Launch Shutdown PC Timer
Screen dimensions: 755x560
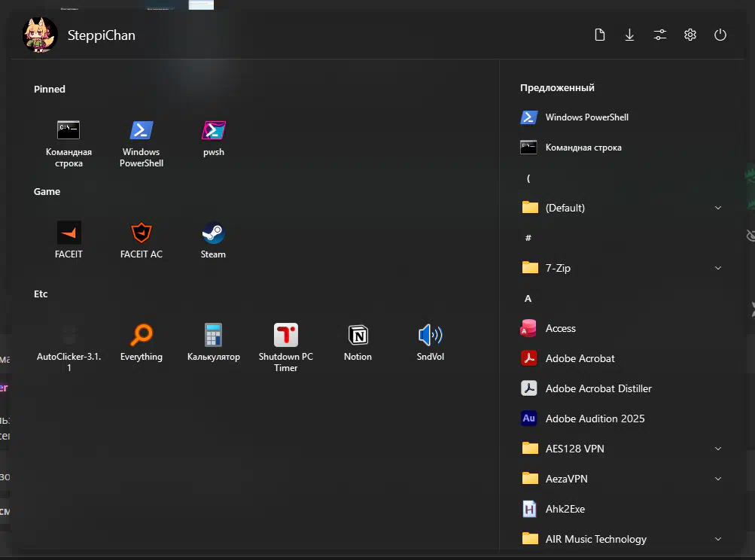tap(285, 336)
